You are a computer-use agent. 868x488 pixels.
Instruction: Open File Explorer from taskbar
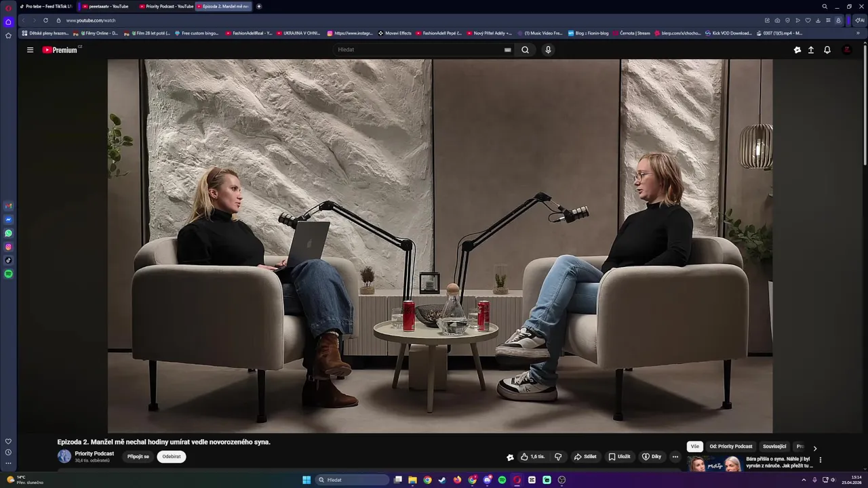coord(412,480)
